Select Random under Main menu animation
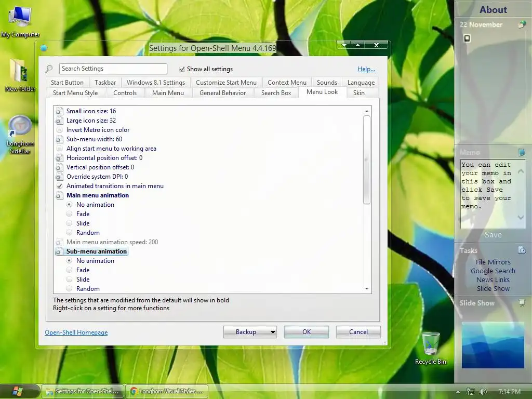This screenshot has height=399, width=532. [x=69, y=232]
